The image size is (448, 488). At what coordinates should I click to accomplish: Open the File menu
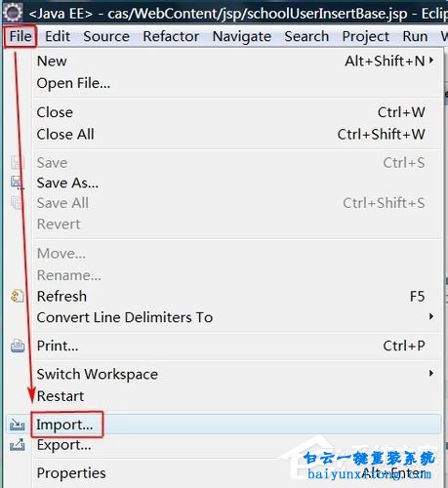click(20, 36)
